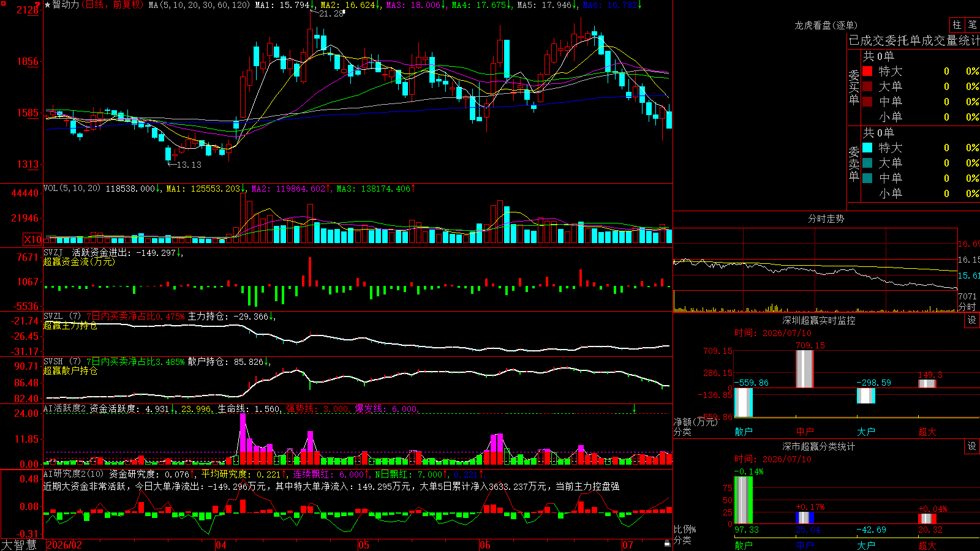The image size is (980, 551).
Task: Click the MA2: 16.624 value
Action: (348, 5)
